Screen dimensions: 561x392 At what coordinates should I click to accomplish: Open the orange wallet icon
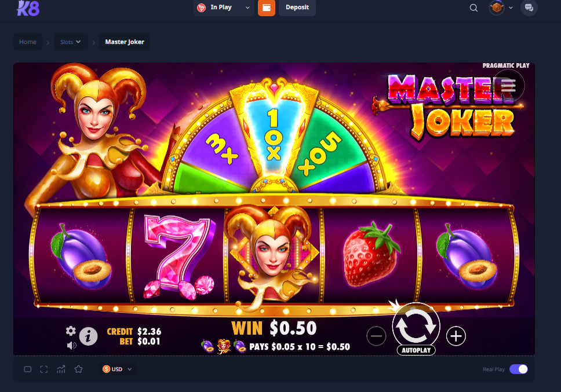(x=267, y=8)
